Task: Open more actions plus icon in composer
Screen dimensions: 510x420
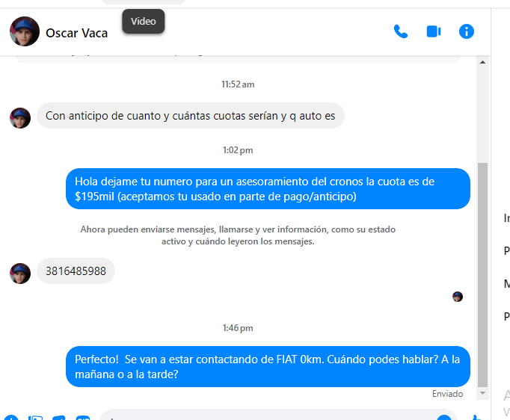Action: (x=10, y=418)
